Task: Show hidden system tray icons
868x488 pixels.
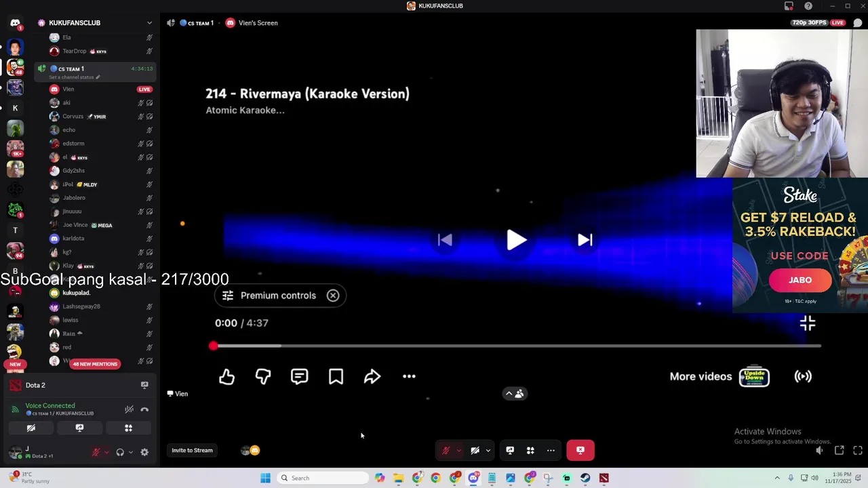Action: [x=777, y=478]
